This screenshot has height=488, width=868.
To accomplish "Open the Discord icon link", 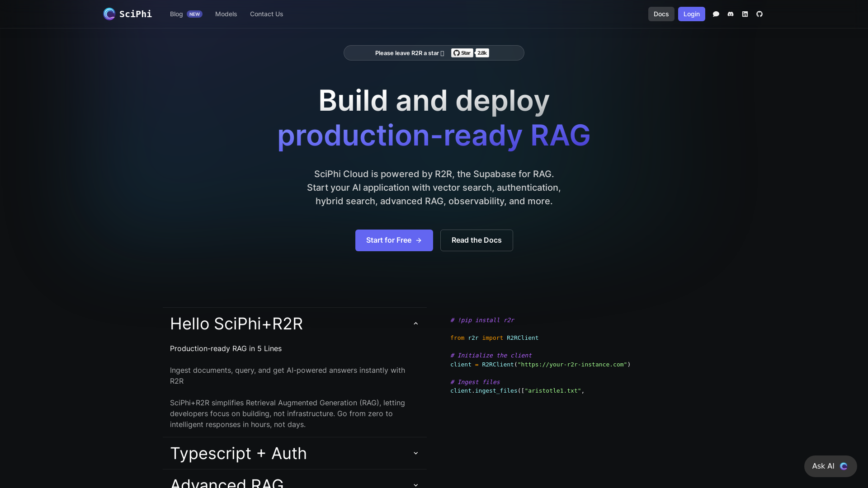I will 731,14.
